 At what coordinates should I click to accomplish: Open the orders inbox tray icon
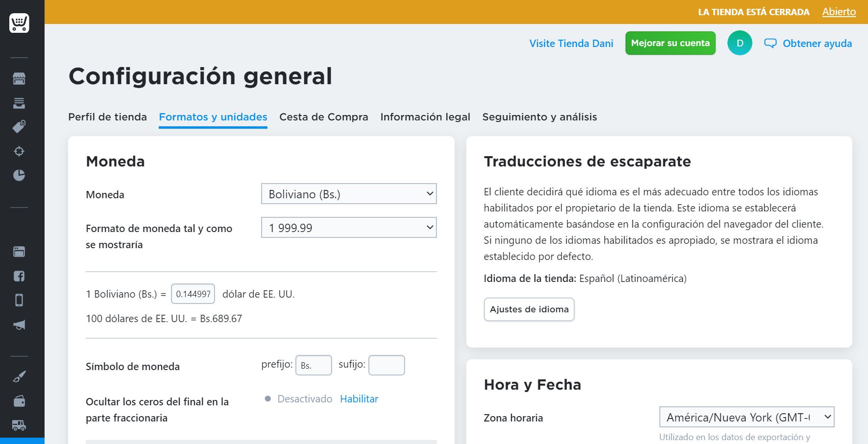pos(19,103)
